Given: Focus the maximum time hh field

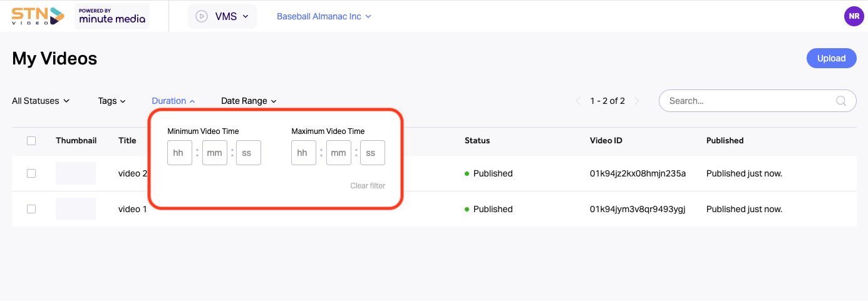Looking at the screenshot, I should coord(304,153).
